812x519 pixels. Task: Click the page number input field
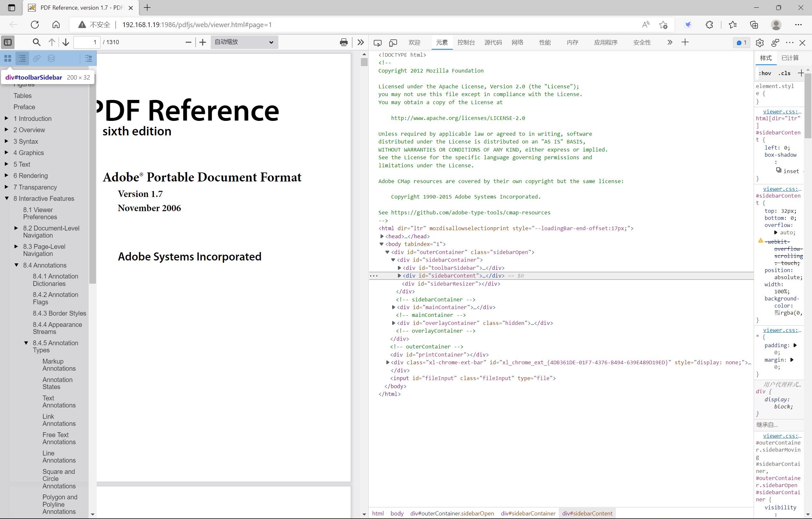coord(87,42)
